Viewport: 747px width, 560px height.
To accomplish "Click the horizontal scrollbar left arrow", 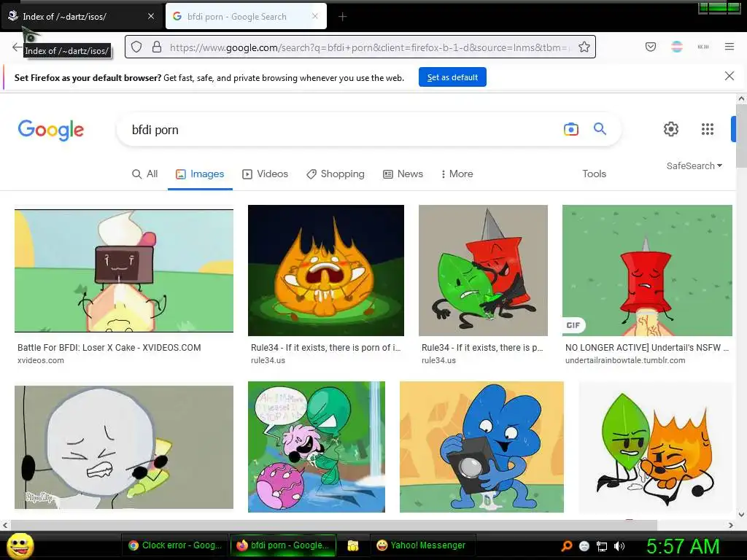I will pos(5,525).
